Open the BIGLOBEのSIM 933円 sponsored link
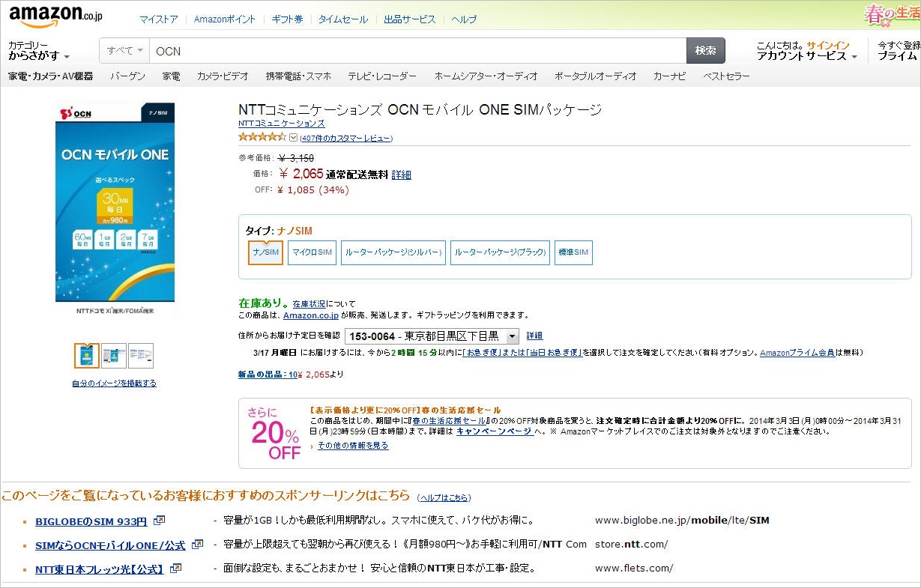The width and height of the screenshot is (921, 588). 91,521
